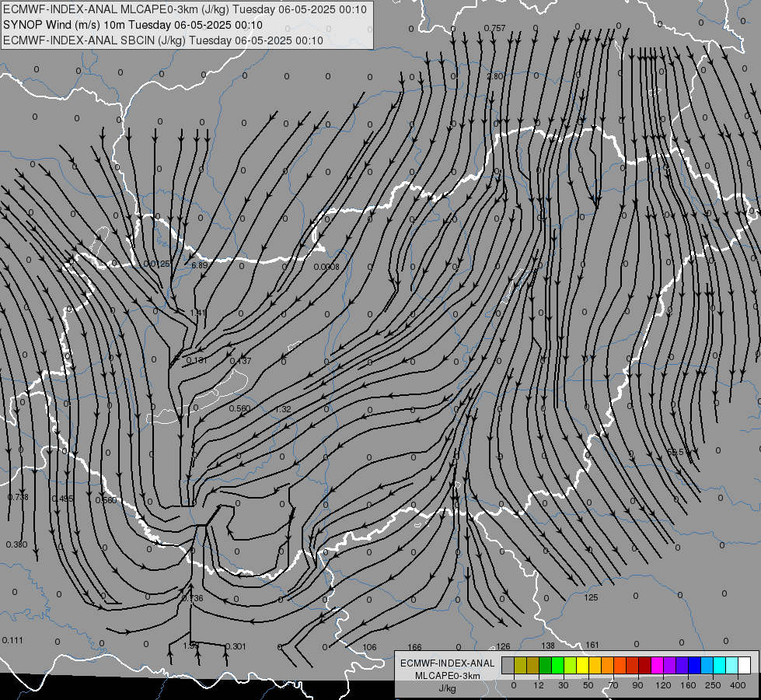
Task: Select the SYNOP Wind 10m header line
Action: point(132,25)
